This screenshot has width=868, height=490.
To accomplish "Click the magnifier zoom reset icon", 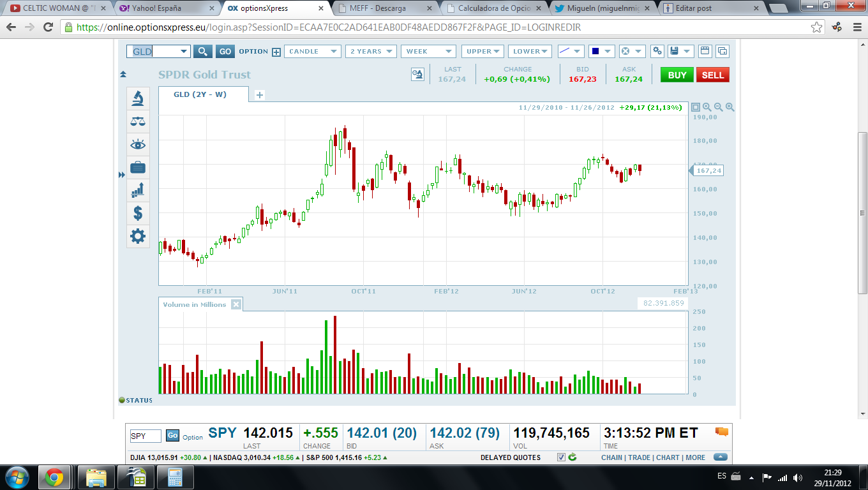I will (x=707, y=108).
